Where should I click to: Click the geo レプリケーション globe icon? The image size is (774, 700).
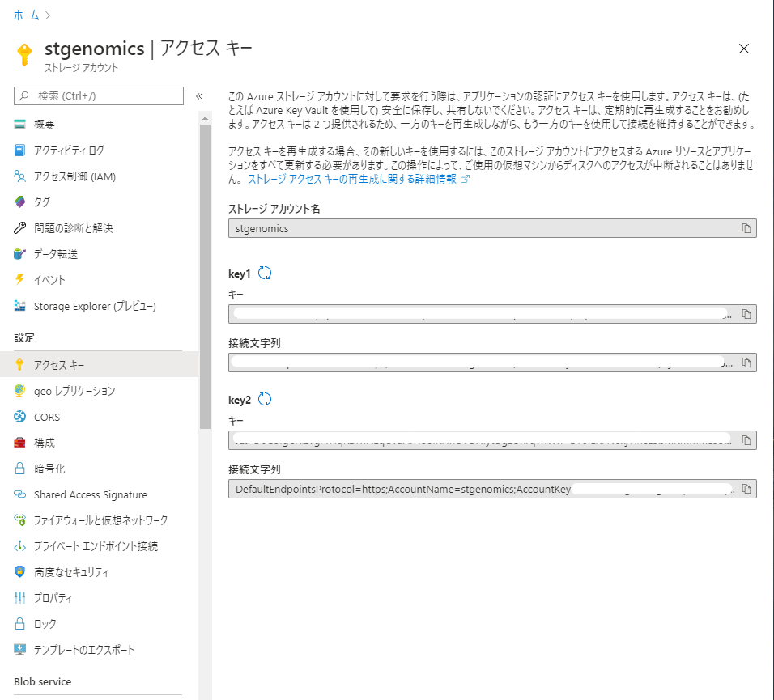(19, 391)
